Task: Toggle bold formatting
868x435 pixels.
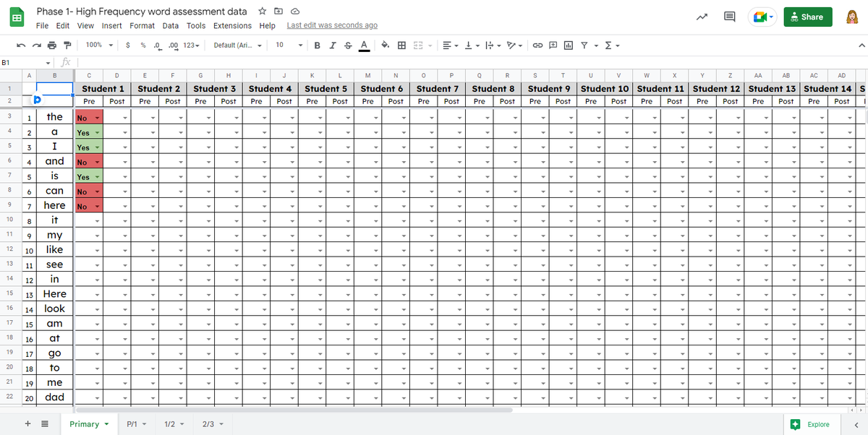Action: click(x=318, y=45)
